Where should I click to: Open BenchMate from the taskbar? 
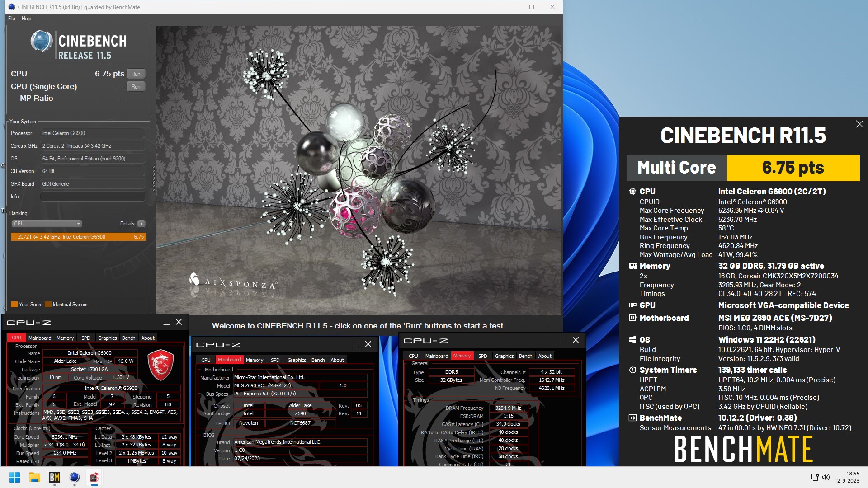(55, 477)
